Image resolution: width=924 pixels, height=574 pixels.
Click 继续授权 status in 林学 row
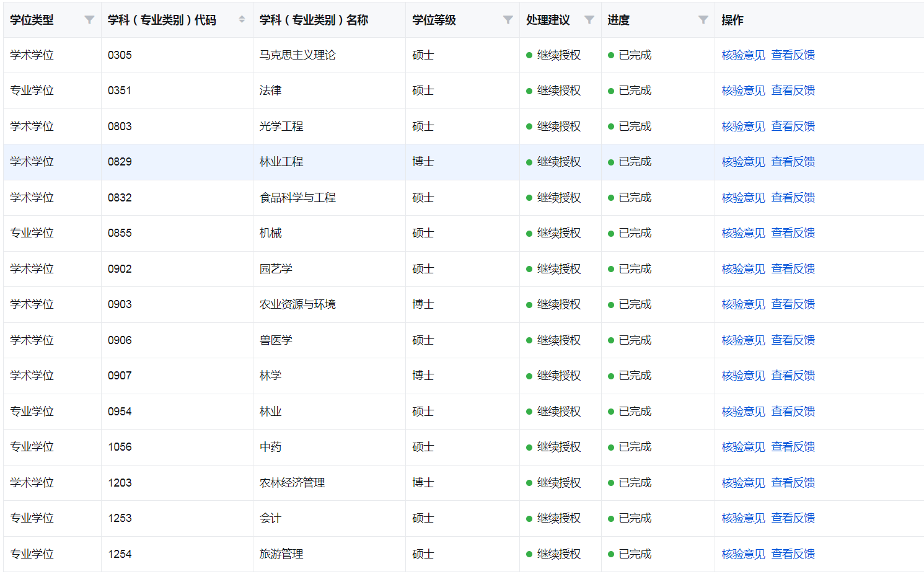[x=558, y=376]
